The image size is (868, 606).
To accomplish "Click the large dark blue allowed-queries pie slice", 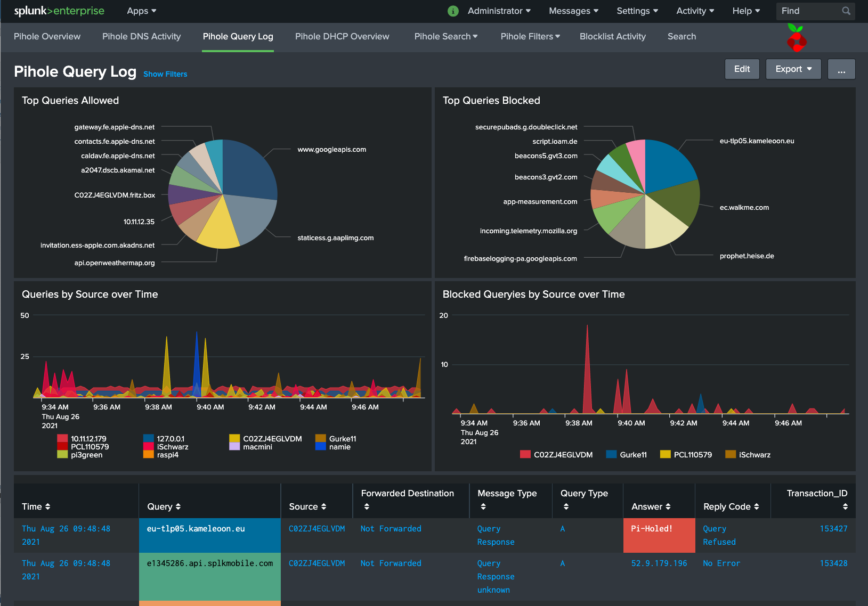I will [248, 170].
